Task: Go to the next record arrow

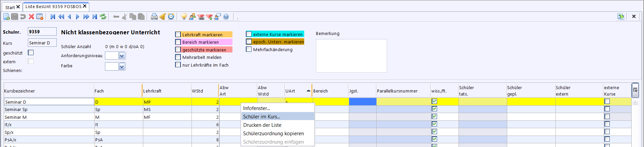Action: 77,16
